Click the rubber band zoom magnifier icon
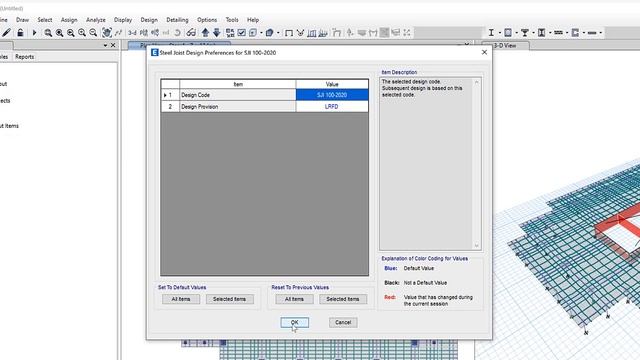 (48, 33)
